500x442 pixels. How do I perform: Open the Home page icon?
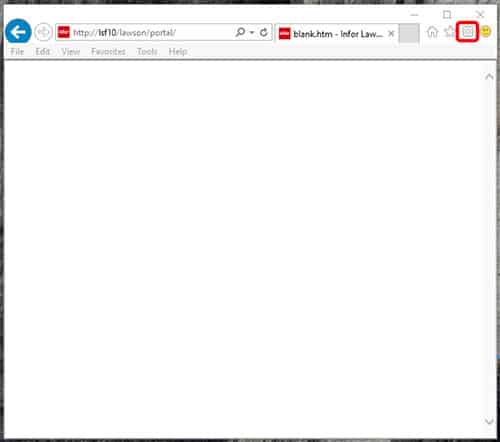432,32
